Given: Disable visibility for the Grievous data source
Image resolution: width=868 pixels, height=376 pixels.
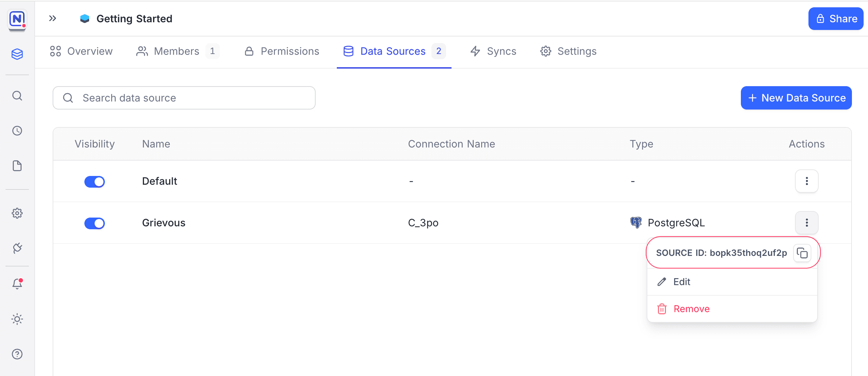Looking at the screenshot, I should (94, 223).
